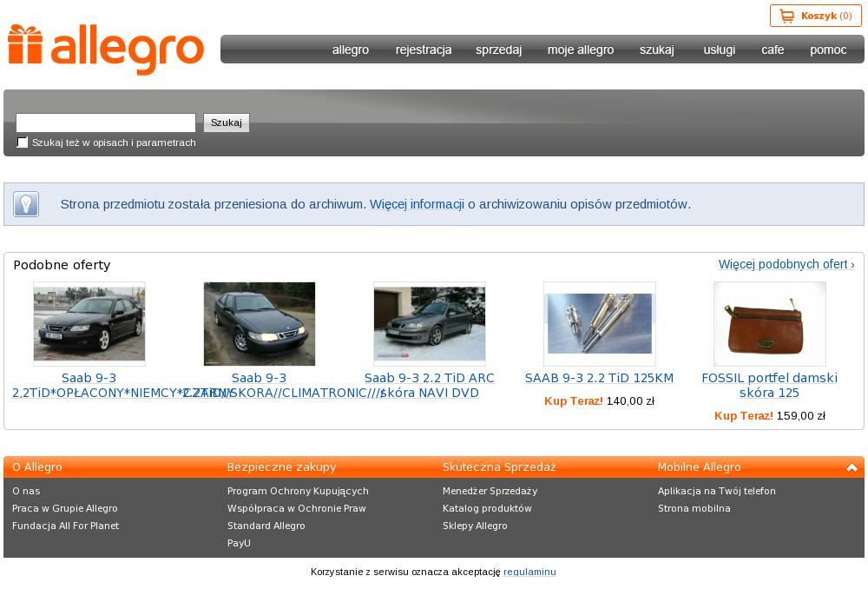Click the light bulb info icon
868x589 pixels.
click(x=26, y=204)
